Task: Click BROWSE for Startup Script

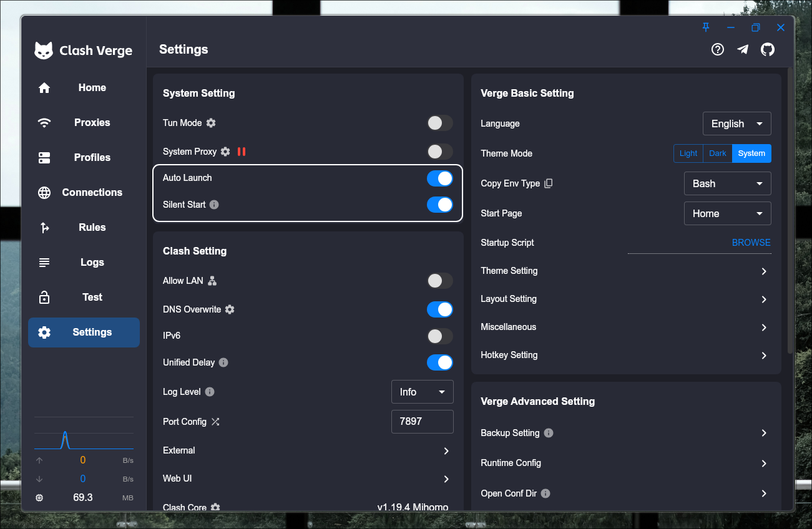Action: coord(751,243)
